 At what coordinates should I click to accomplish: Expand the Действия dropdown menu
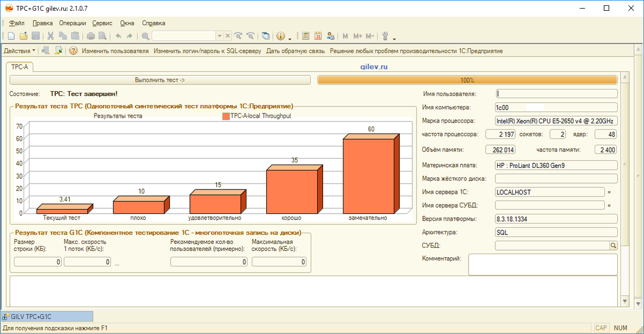coord(20,51)
